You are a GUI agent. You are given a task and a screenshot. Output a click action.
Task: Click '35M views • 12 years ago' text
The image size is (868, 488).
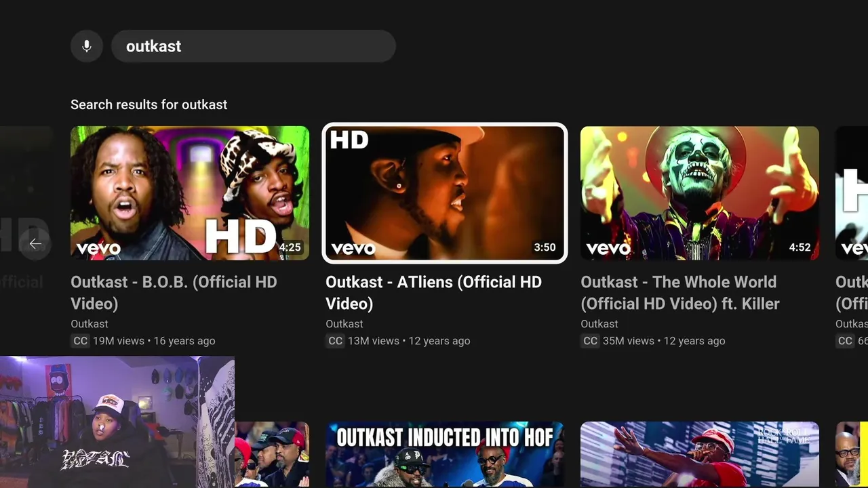point(664,341)
